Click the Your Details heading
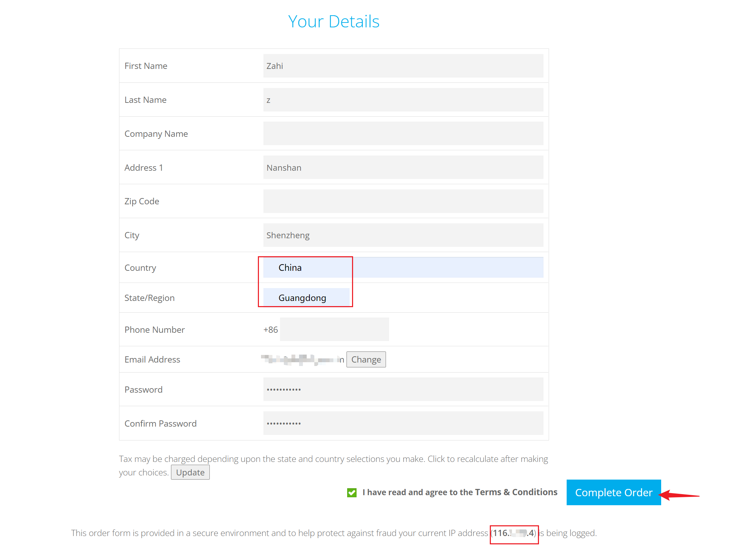Image resolution: width=756 pixels, height=553 pixels. click(334, 21)
